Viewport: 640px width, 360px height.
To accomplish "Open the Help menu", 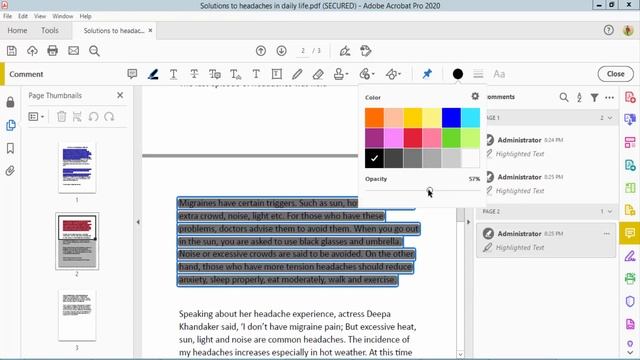I will 85,16.
